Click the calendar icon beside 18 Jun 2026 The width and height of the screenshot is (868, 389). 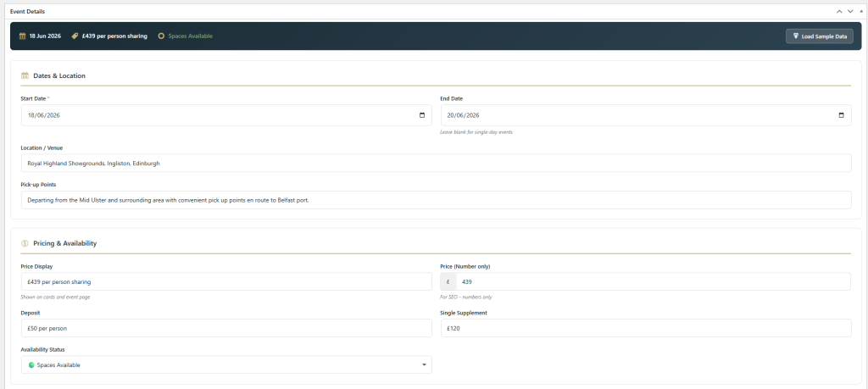coord(23,36)
